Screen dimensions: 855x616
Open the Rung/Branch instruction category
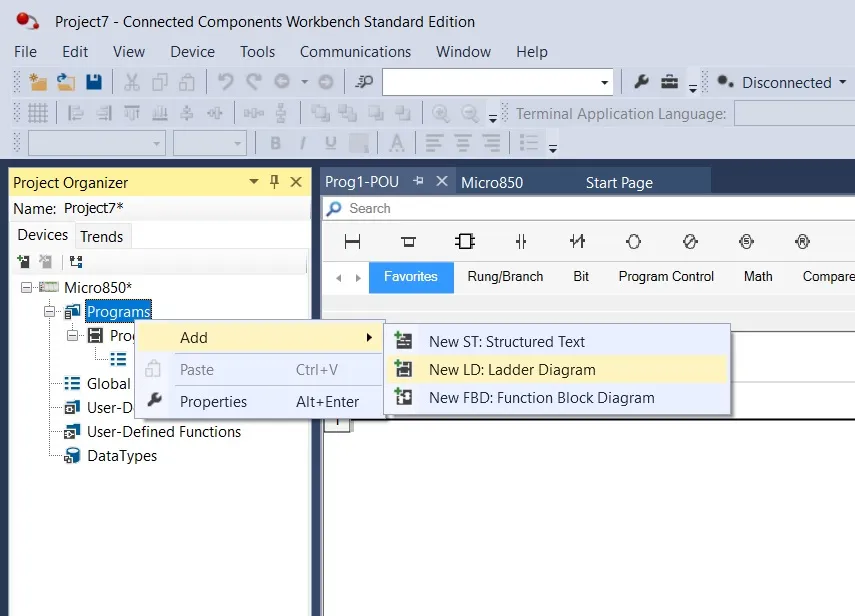(x=505, y=276)
